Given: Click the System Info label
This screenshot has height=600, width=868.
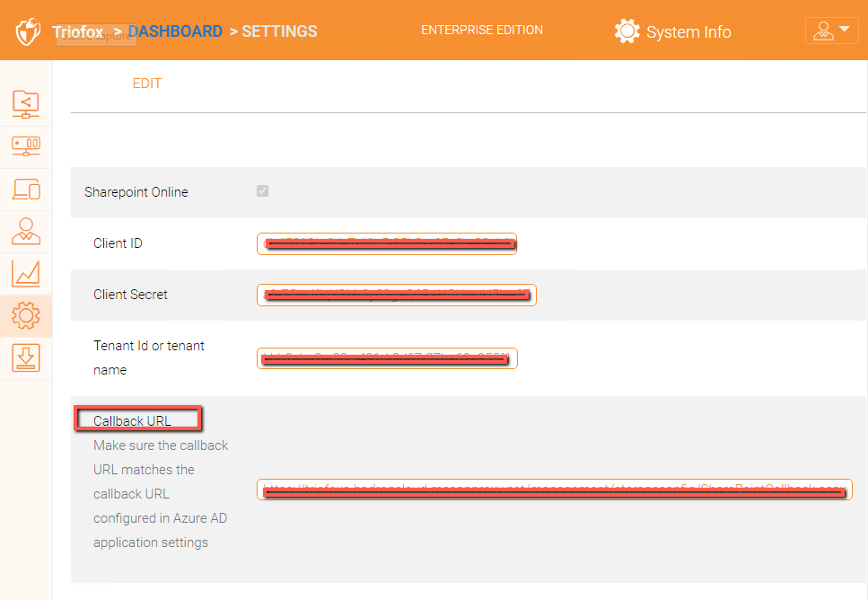Looking at the screenshot, I should coord(688,32).
